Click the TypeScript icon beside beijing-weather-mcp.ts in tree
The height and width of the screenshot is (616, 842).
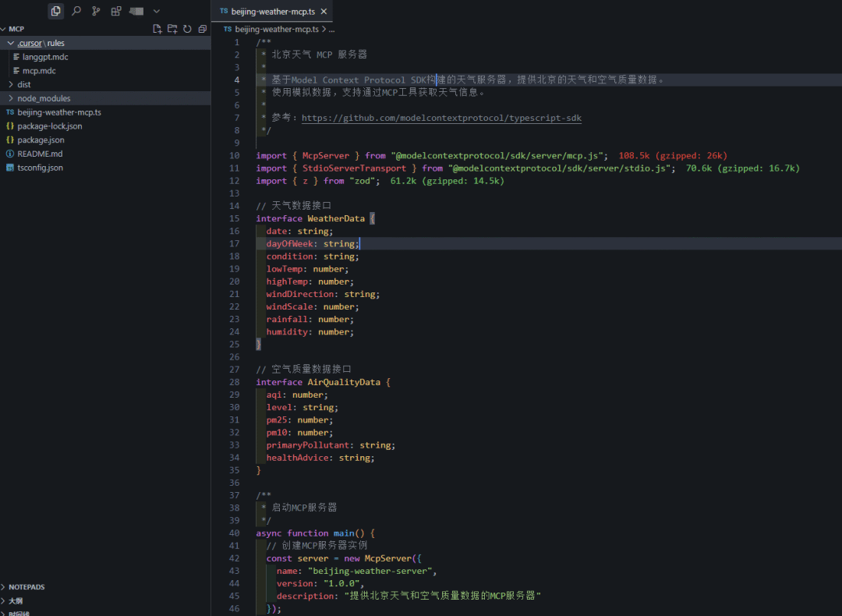point(9,112)
